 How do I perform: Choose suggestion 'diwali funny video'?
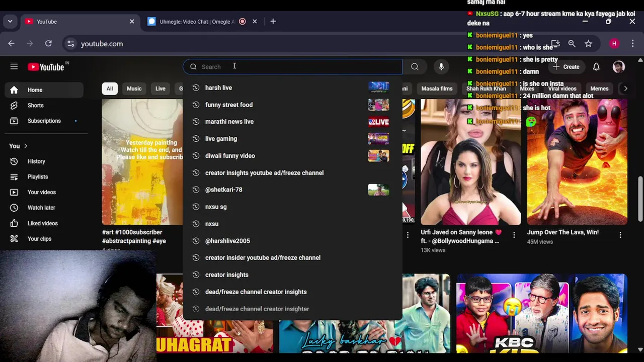pyautogui.click(x=292, y=156)
